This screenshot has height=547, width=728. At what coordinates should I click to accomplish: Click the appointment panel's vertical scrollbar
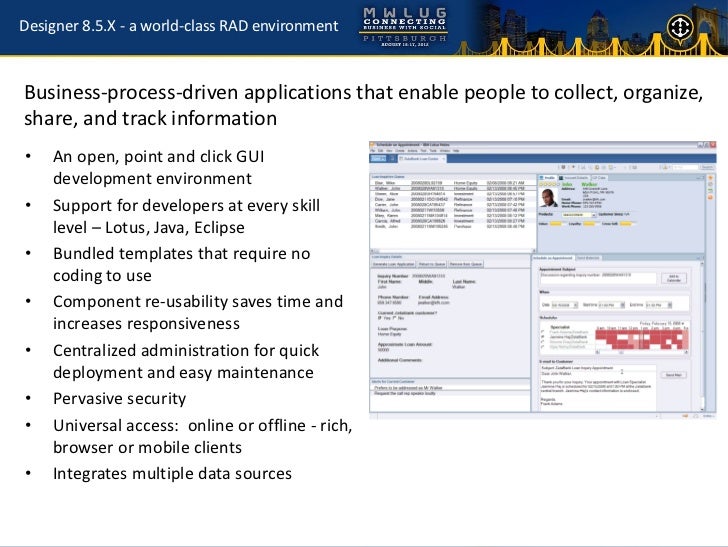pos(702,336)
